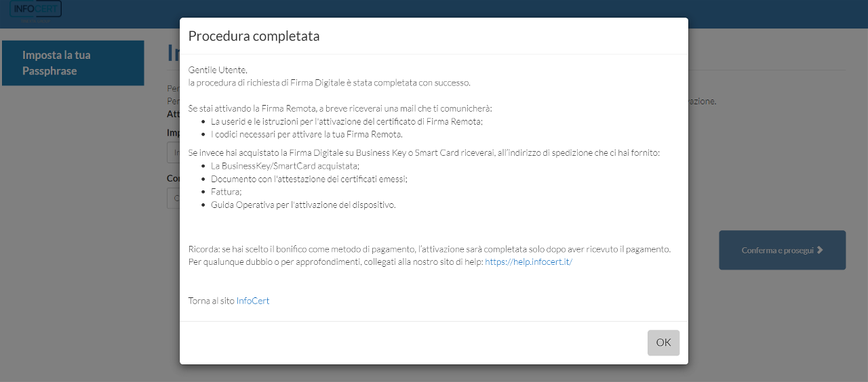Click the 'La BusinessKey/SmartCard acquistata;' bullet

pos(285,166)
